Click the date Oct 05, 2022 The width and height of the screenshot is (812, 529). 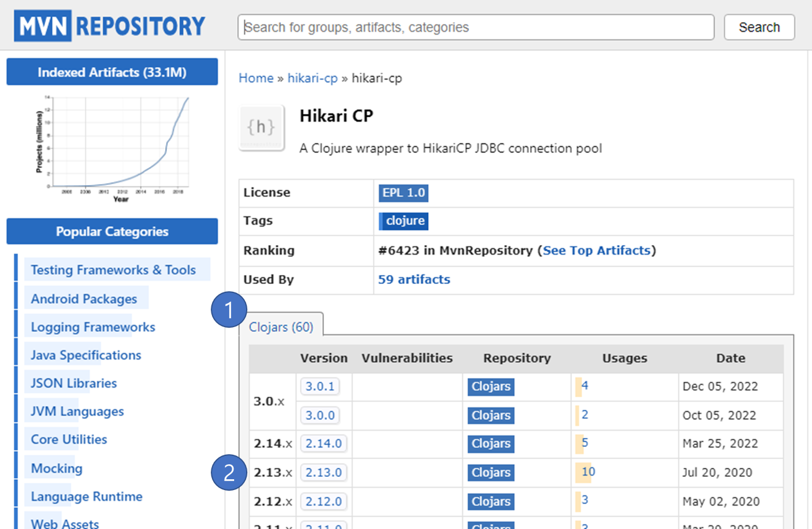(x=719, y=415)
